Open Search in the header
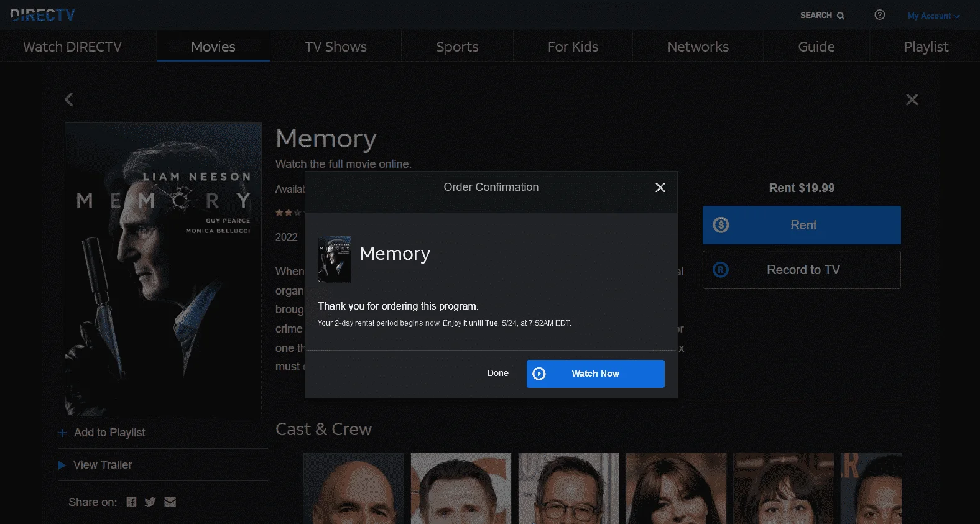Image resolution: width=980 pixels, height=524 pixels. click(821, 16)
